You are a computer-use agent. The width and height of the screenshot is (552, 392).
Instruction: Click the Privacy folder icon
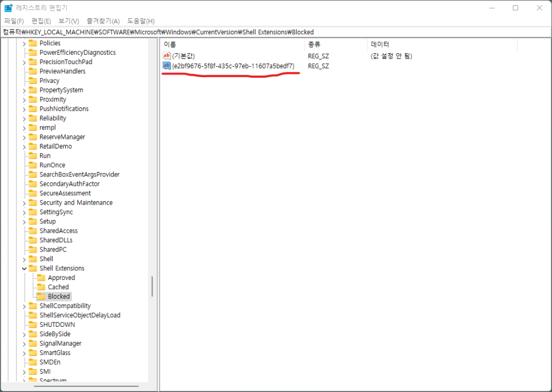(33, 81)
